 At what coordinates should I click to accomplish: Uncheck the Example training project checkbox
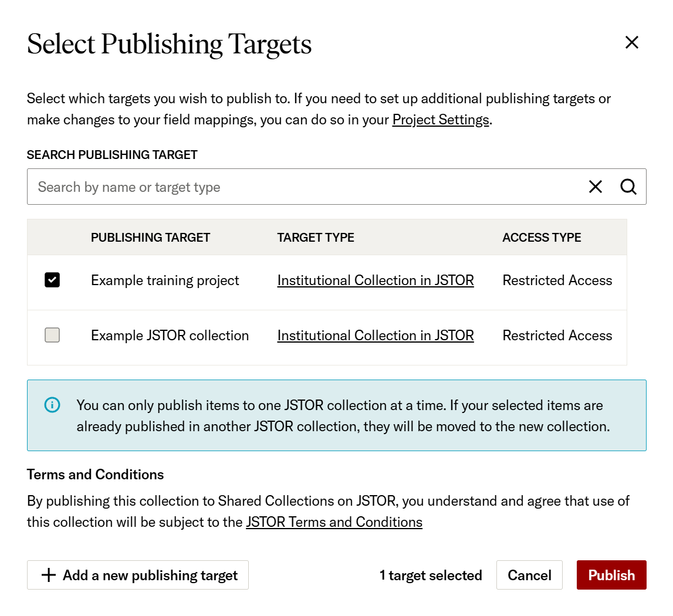pyautogui.click(x=52, y=280)
